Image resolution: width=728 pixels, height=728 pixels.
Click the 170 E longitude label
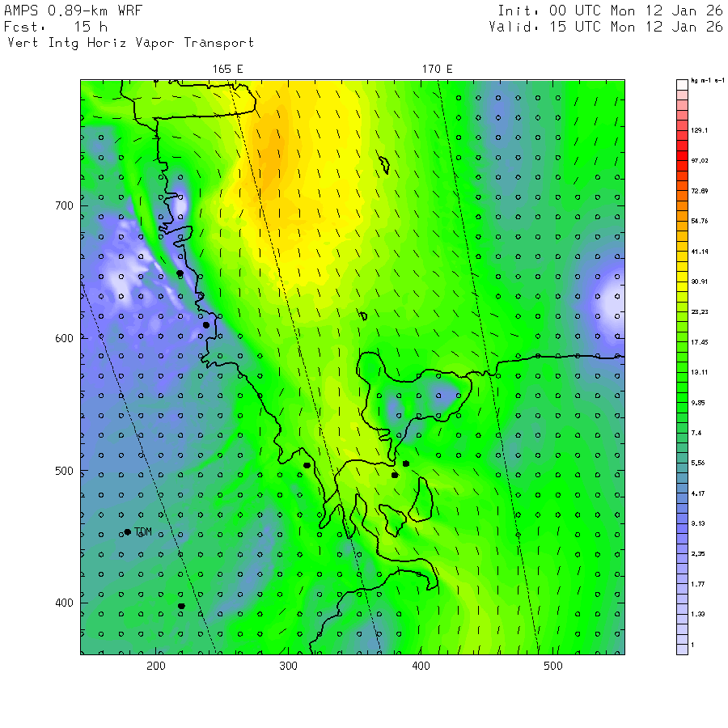click(437, 70)
